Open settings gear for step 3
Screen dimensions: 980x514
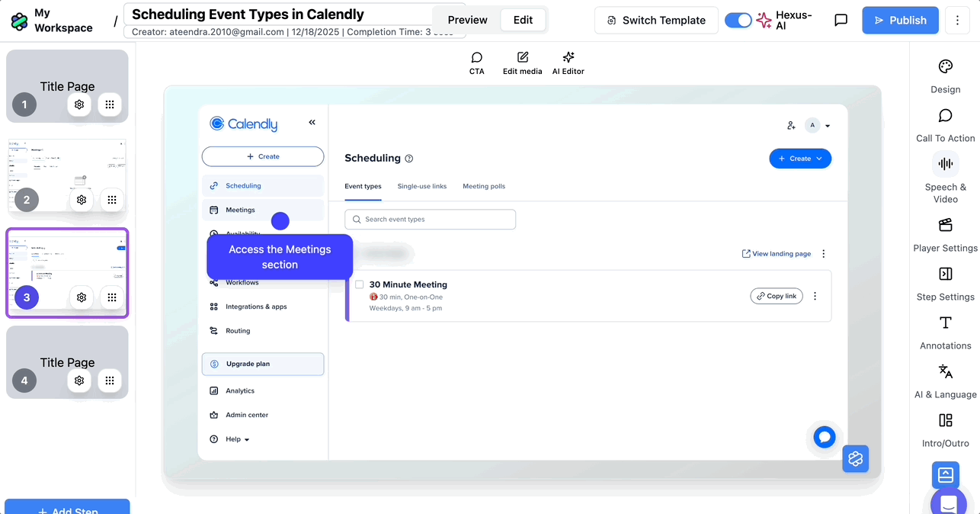tap(82, 297)
